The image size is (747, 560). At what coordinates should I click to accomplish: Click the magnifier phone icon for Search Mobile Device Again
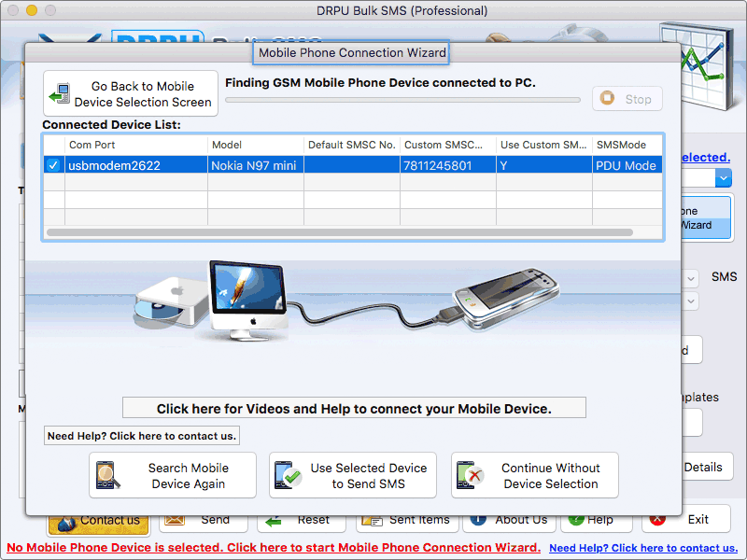[x=107, y=475]
